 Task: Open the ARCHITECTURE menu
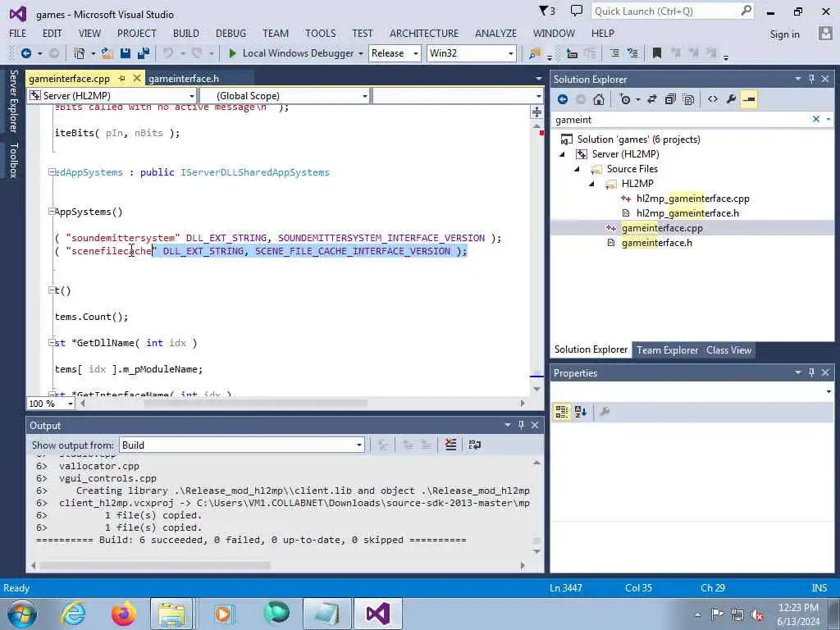[x=424, y=33]
